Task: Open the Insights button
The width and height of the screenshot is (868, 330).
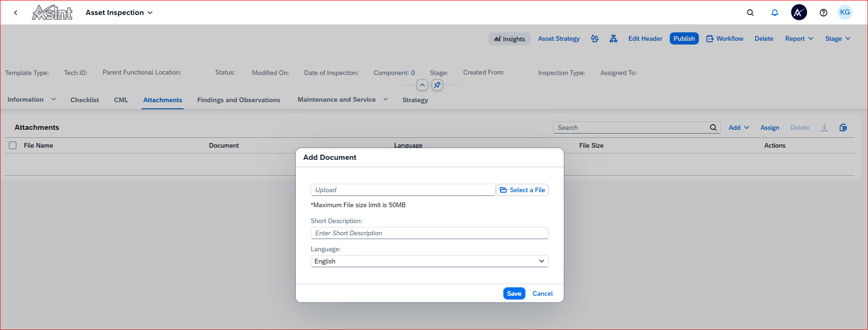Action: [x=509, y=39]
